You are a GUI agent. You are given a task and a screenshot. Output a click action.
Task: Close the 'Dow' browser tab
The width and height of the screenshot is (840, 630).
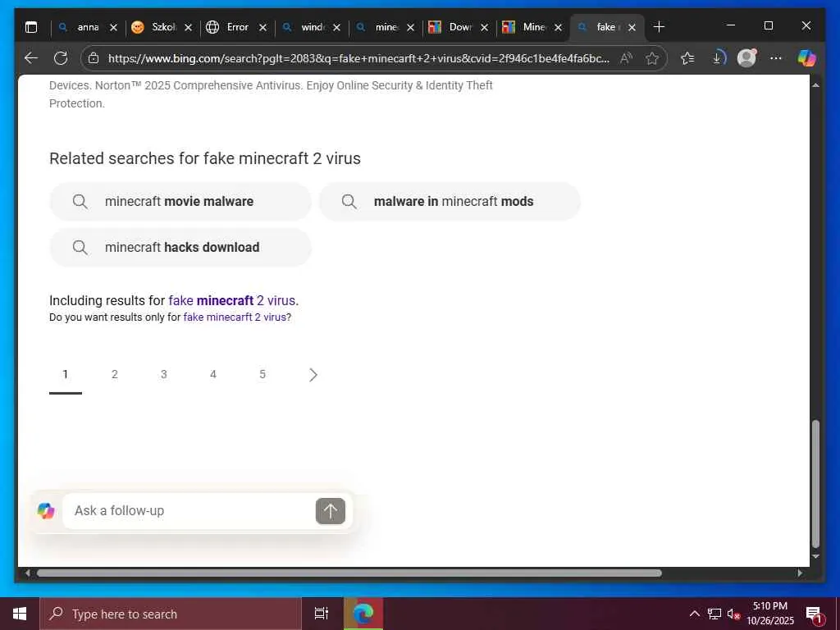pos(484,27)
